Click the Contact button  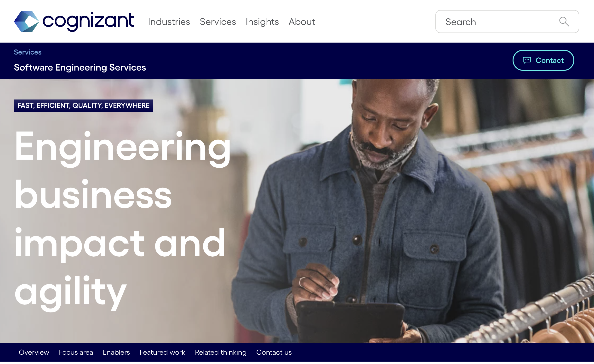point(543,60)
